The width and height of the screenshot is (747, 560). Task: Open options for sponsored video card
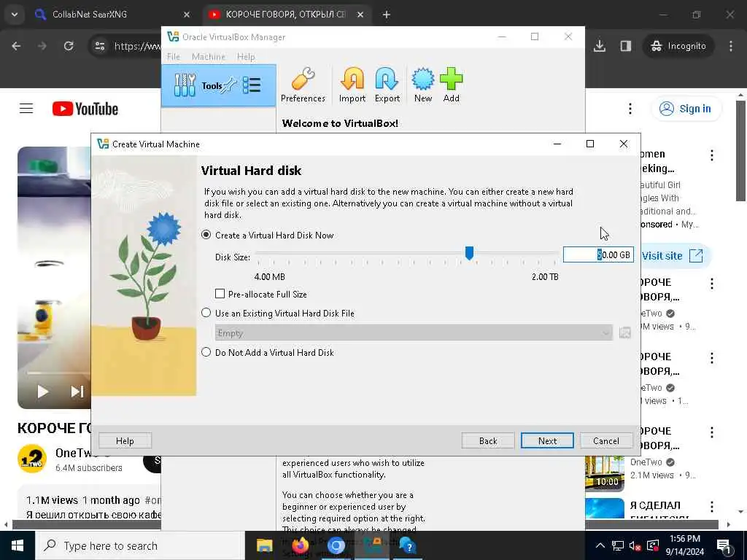[712, 155]
